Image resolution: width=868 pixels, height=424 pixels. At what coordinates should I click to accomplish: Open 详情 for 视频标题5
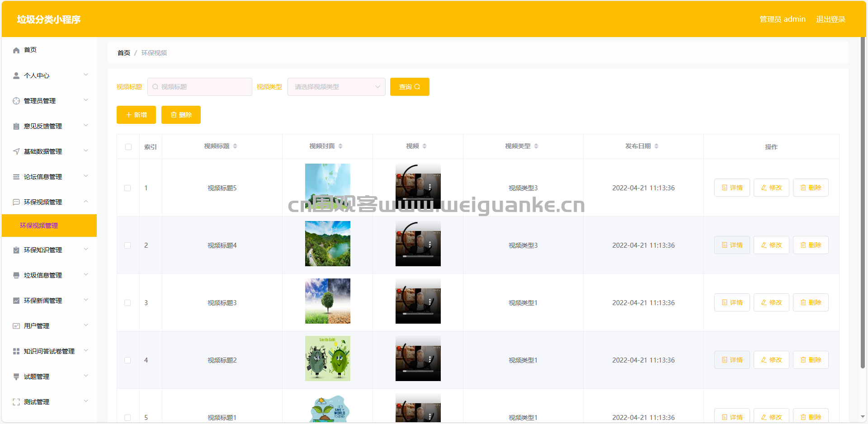732,188
